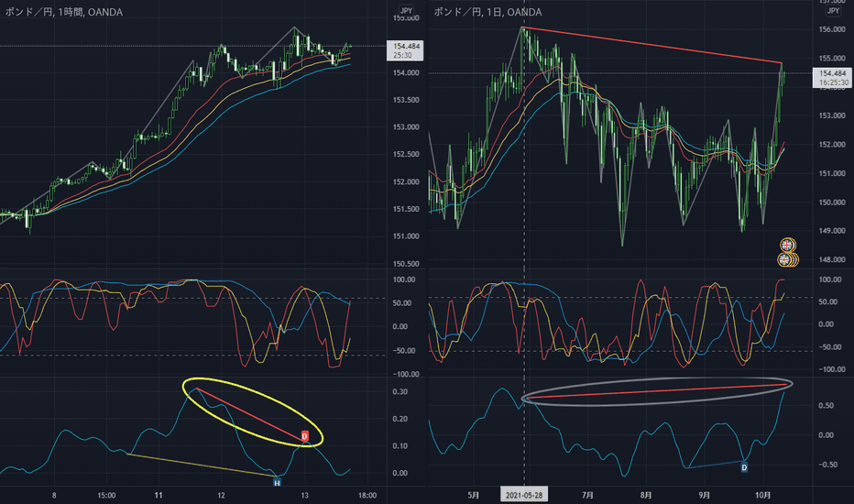Click 148.000 on the daily price scale
Viewport: 854px width, 504px height.
[832, 260]
